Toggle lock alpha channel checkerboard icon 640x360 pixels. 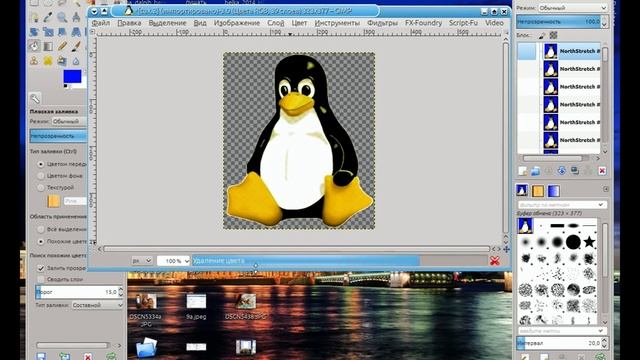(553, 36)
